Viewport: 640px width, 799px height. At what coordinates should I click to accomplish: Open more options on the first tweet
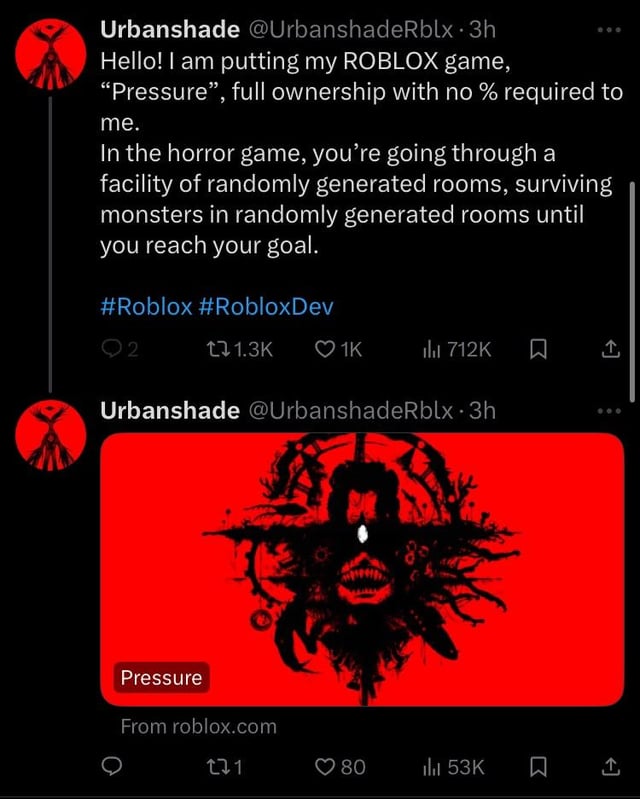(610, 31)
